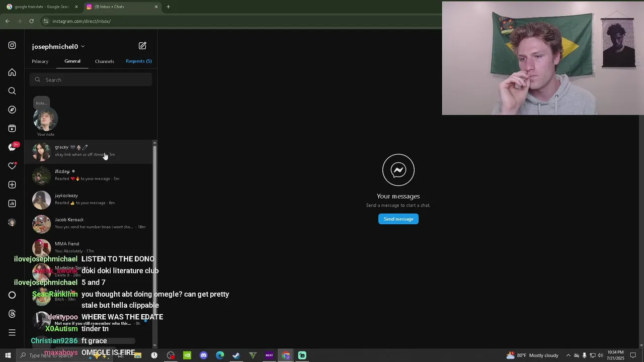Open Threads icon in sidebar
Screen dimensions: 644x362
click(12, 314)
